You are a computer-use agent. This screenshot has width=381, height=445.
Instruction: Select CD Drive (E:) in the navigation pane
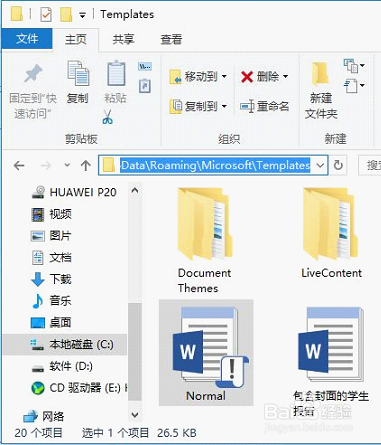pos(79,388)
